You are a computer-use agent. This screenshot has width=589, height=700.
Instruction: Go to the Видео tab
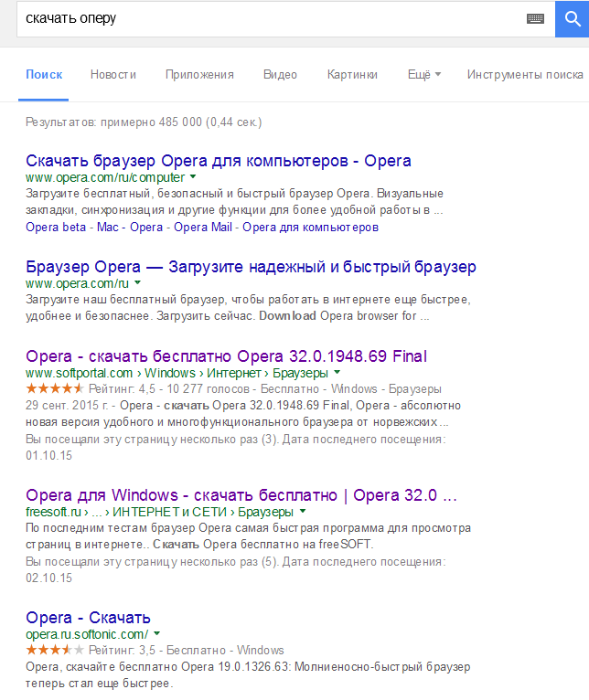click(280, 75)
